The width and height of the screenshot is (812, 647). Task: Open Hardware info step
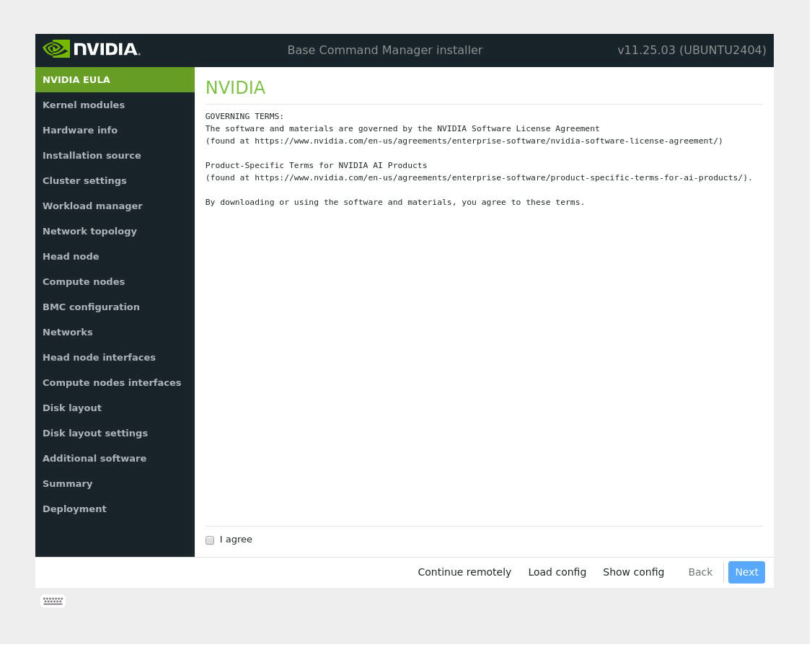pos(80,131)
